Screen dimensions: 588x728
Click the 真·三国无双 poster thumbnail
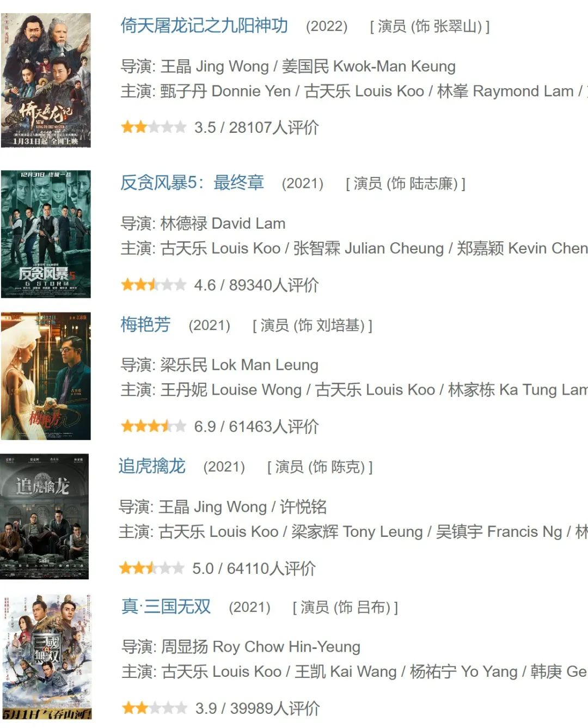click(47, 657)
